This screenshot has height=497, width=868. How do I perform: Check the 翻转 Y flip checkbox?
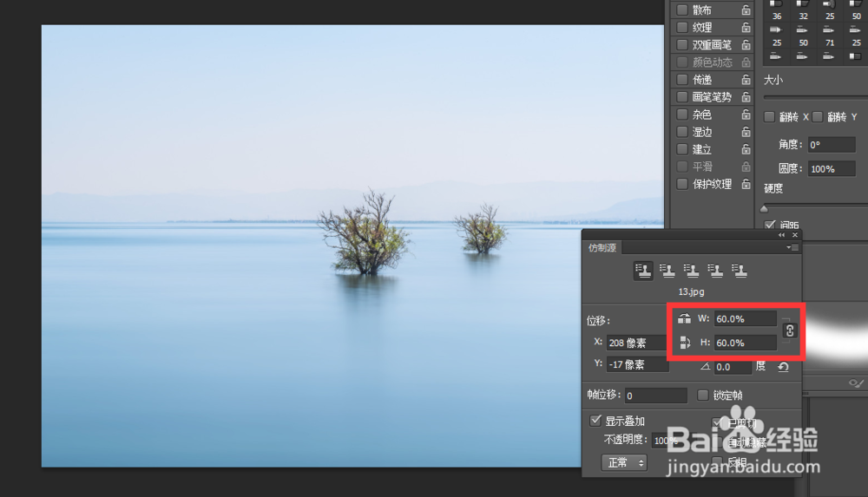(x=817, y=117)
